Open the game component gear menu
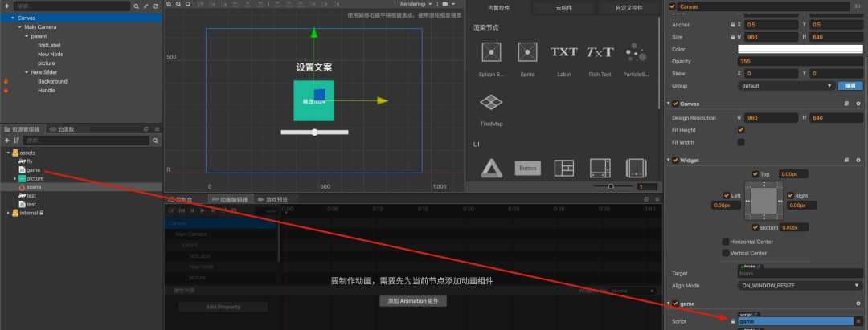Screen dimensions: 868x330 [x=858, y=304]
